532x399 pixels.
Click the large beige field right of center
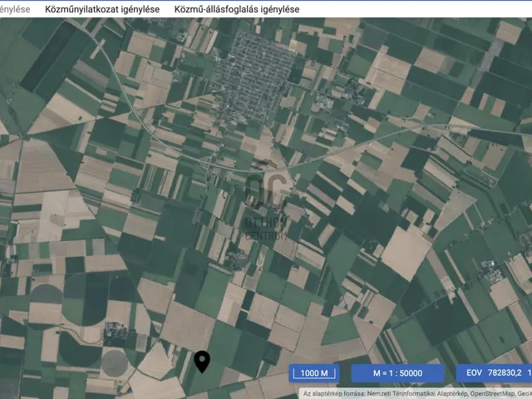point(405,252)
